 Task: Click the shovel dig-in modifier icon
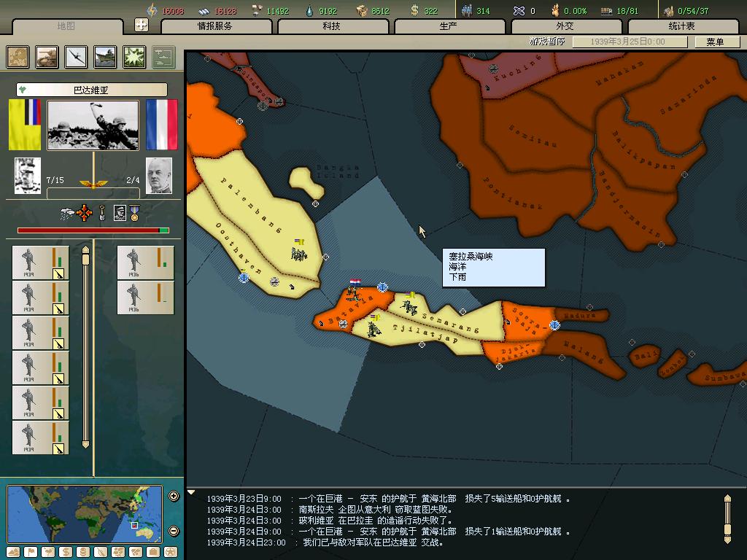point(101,213)
